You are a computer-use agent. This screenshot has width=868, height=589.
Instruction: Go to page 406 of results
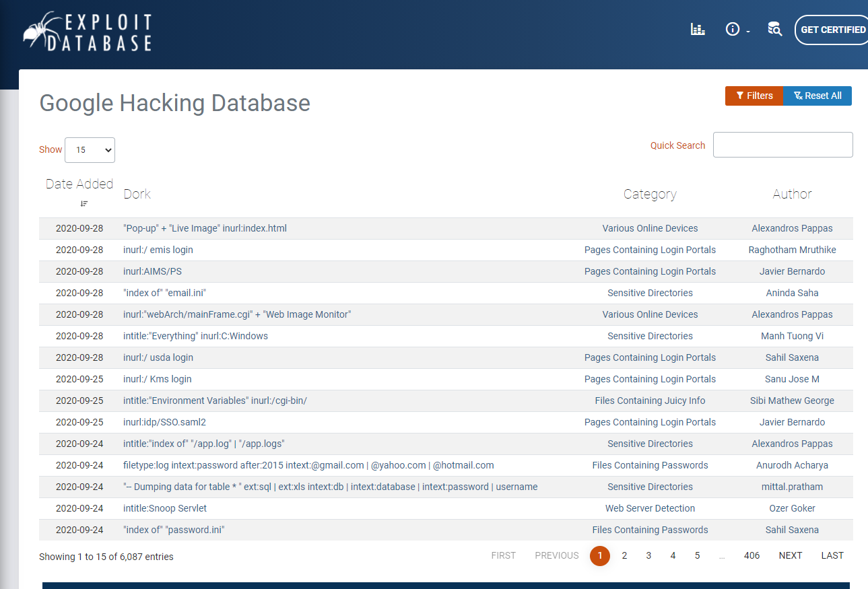point(752,555)
